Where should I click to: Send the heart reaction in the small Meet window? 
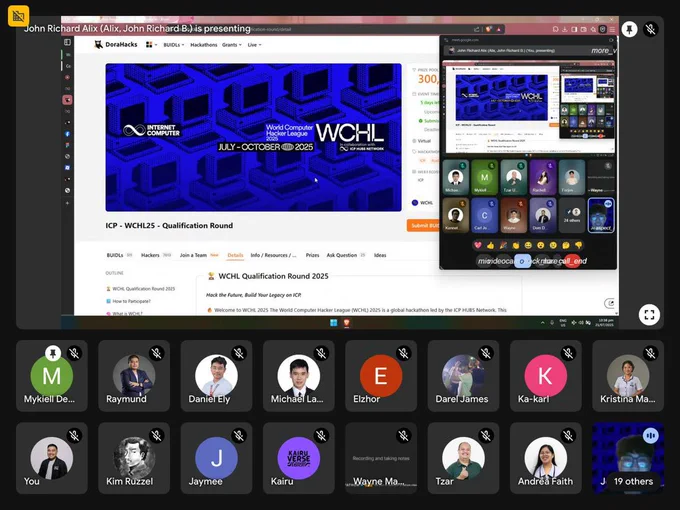point(478,245)
